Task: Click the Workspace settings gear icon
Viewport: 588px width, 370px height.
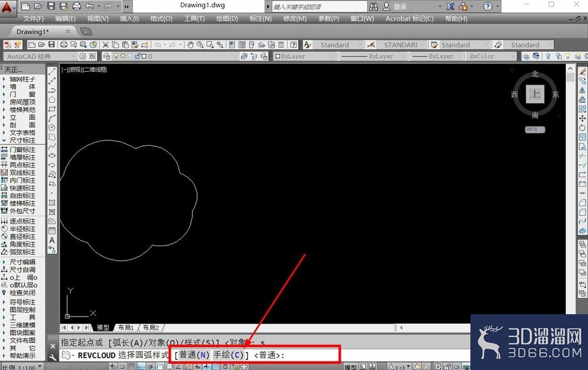Action: 82,56
